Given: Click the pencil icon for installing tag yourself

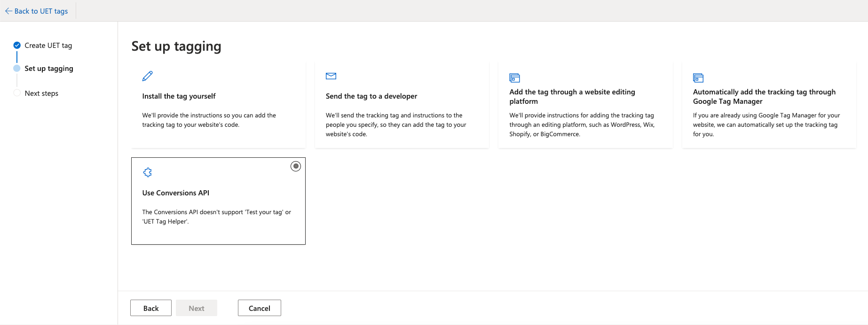Looking at the screenshot, I should coord(148,76).
